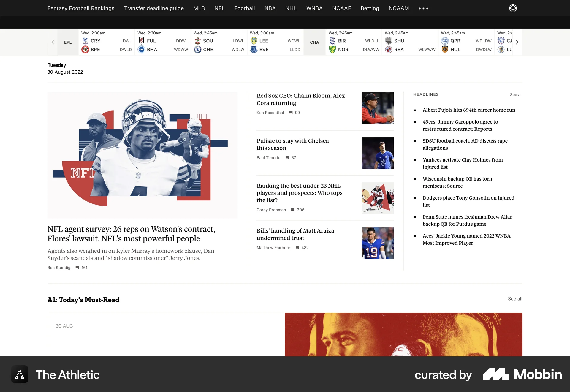Open the Matt Araiza article thumbnail
Viewport: 570px width, 392px height.
click(378, 243)
